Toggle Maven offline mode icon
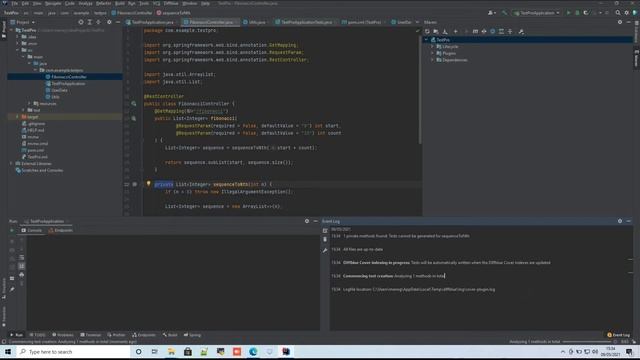The image size is (640, 360). pos(484,31)
